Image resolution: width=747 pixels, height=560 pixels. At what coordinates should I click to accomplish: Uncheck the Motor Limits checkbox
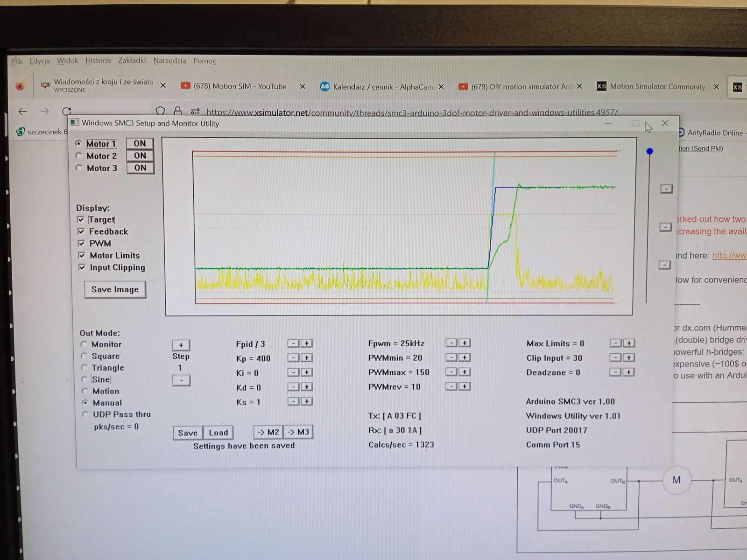(82, 255)
